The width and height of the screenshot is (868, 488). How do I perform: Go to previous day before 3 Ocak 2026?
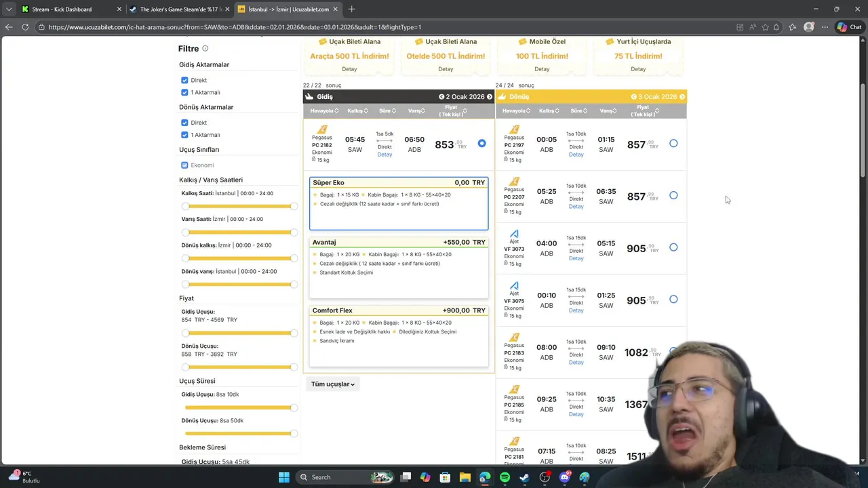click(634, 97)
